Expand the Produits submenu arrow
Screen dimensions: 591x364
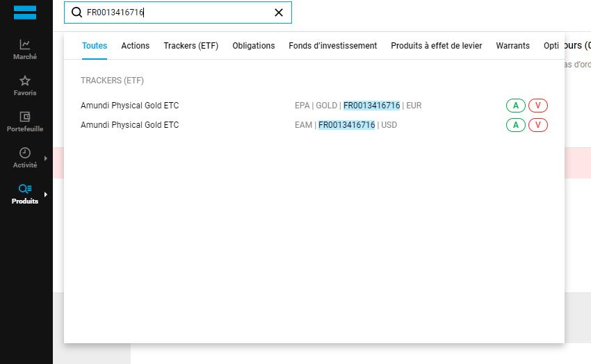pos(46,195)
